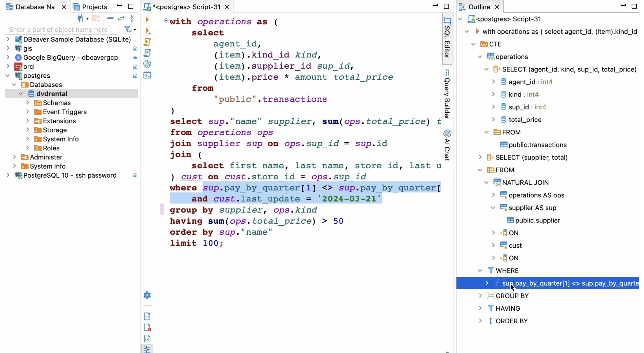644x353 pixels.
Task: Execute SQL in new tab using play-plus icon
Action: click(148, 31)
